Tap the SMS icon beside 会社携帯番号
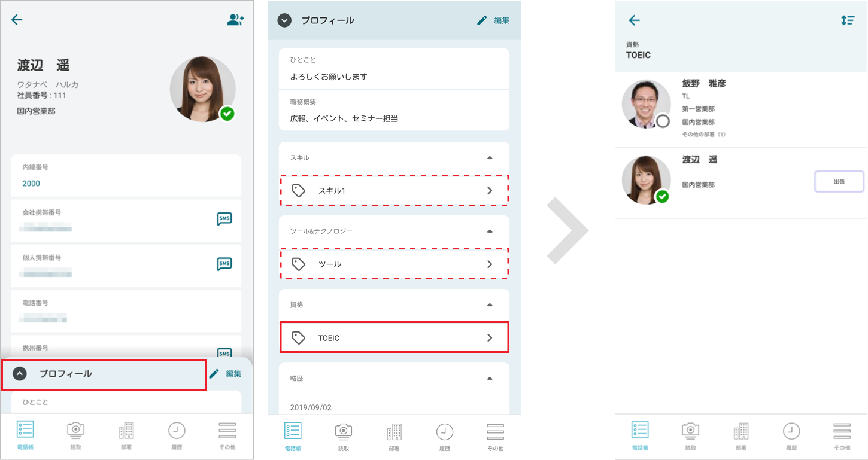 [224, 219]
